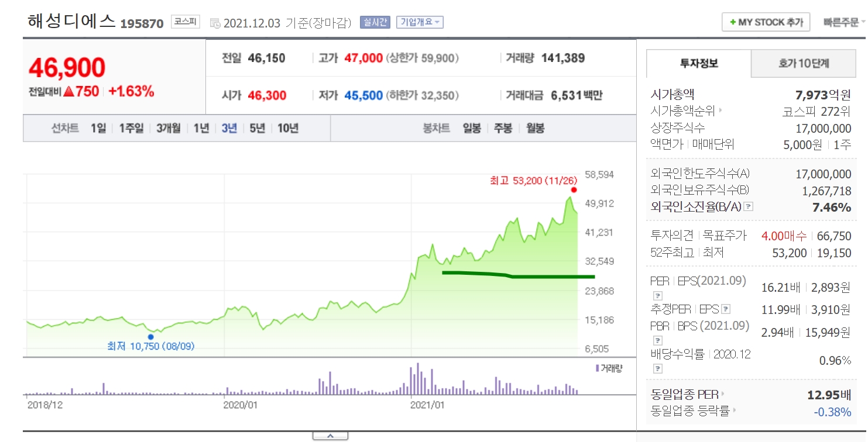
Task: Click the 시가 value 46,300
Action: pos(267,95)
